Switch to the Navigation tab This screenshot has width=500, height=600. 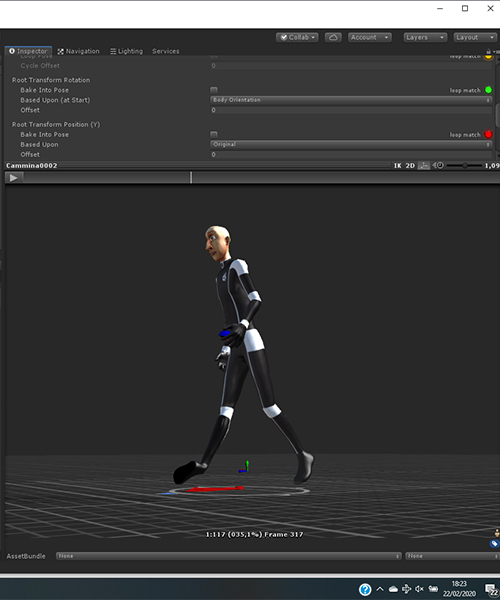pyautogui.click(x=78, y=51)
